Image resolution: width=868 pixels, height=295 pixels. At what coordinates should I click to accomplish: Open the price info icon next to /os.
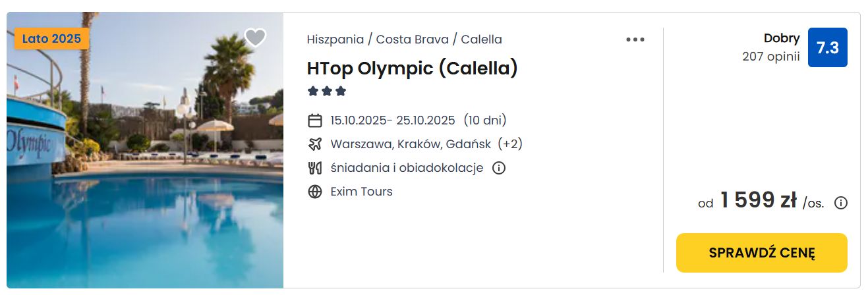[841, 203]
